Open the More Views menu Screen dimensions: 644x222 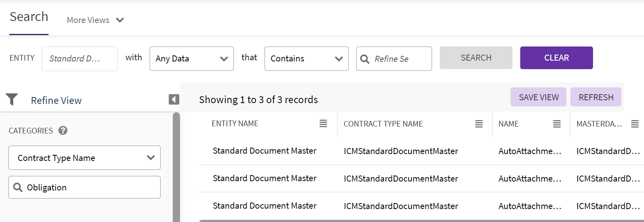pos(95,20)
